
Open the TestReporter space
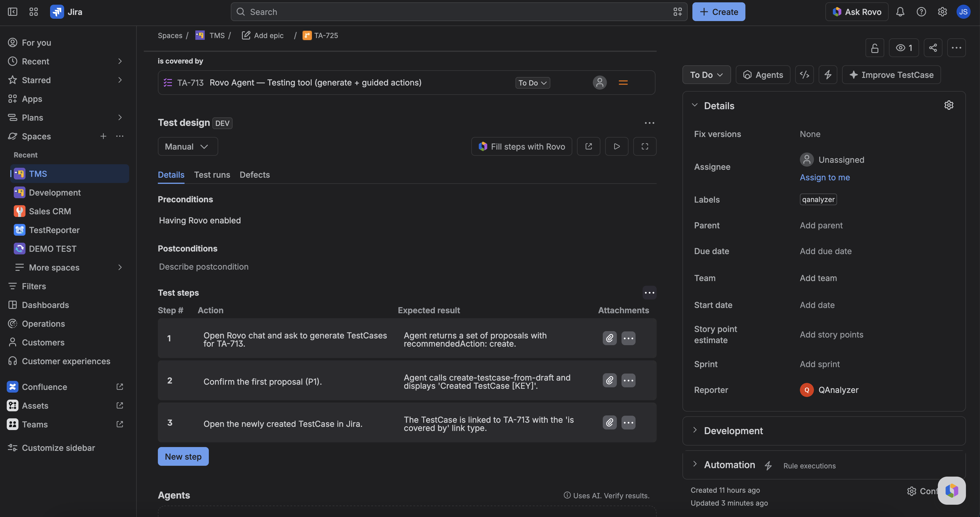(x=70, y=230)
